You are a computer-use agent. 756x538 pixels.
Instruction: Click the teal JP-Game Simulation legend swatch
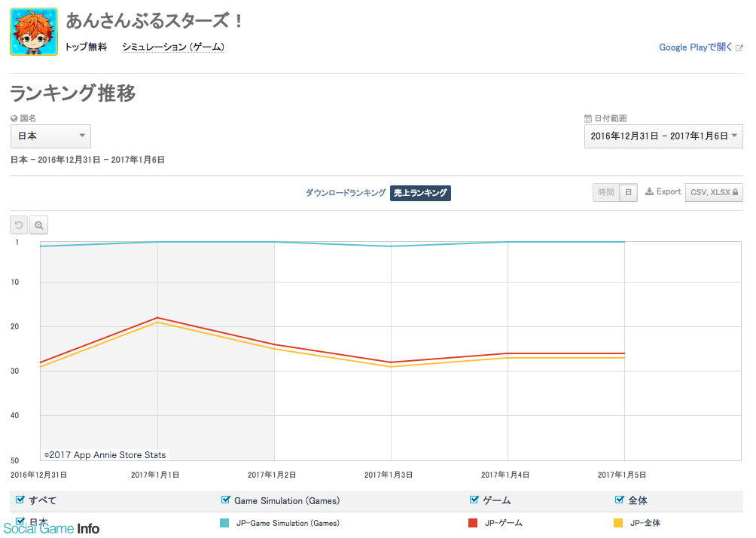224,523
